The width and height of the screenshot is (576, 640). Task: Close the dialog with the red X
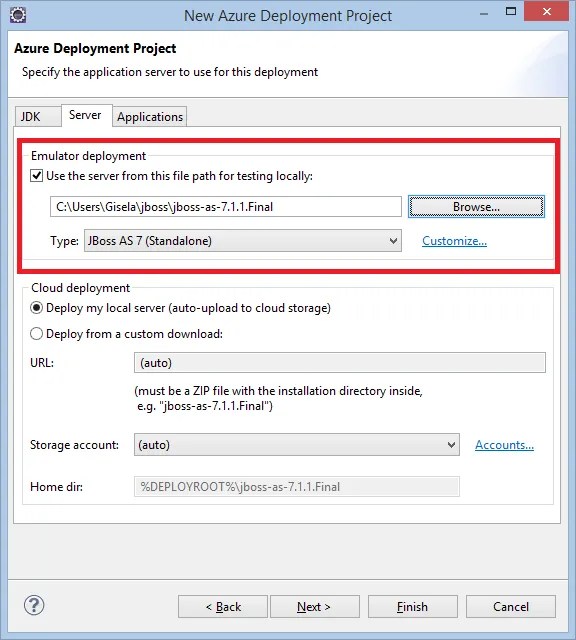[547, 11]
